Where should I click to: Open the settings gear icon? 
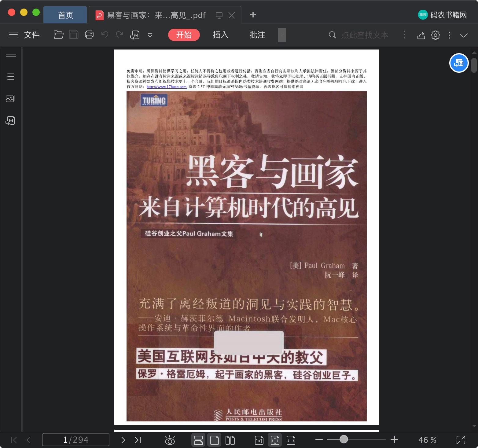pos(436,35)
